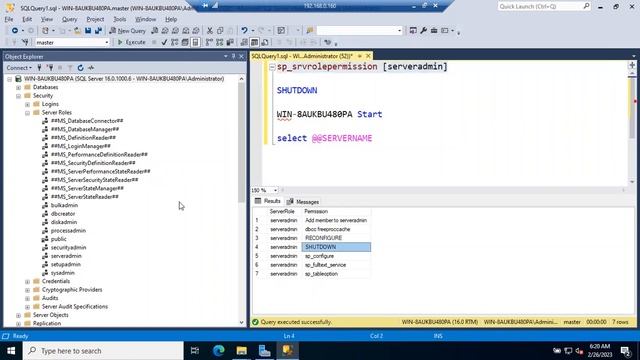Click the Navigate Backward circular arrow icon
Screen dimensions: 640x360
coord(15,31)
